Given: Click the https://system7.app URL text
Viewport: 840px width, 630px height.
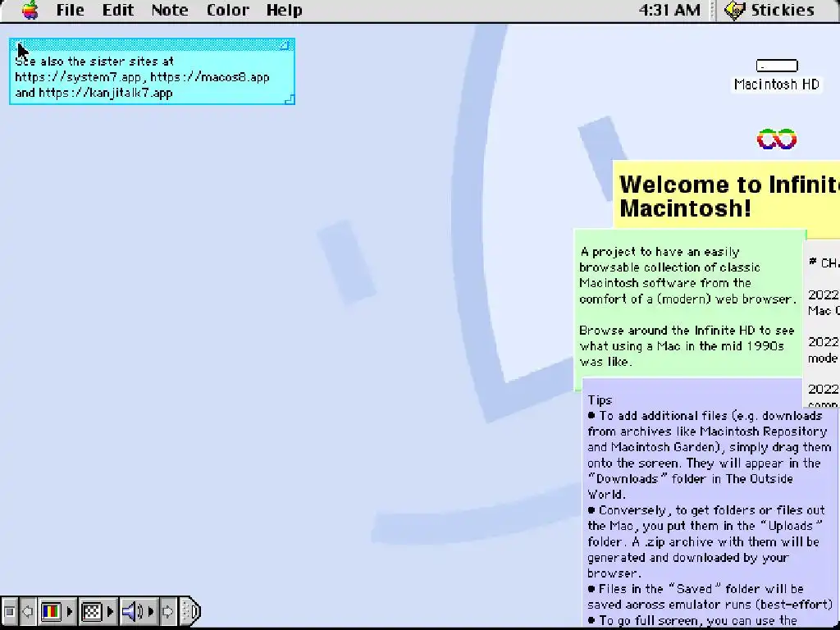Looking at the screenshot, I should tap(78, 77).
